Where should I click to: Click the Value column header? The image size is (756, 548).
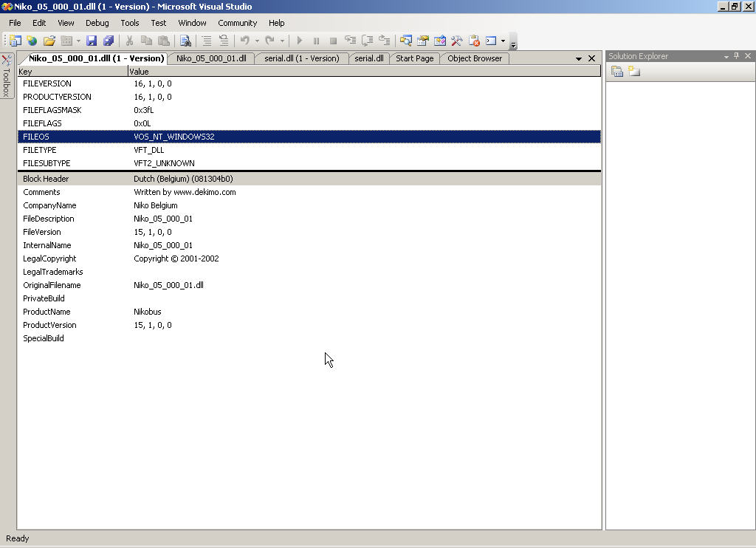365,72
